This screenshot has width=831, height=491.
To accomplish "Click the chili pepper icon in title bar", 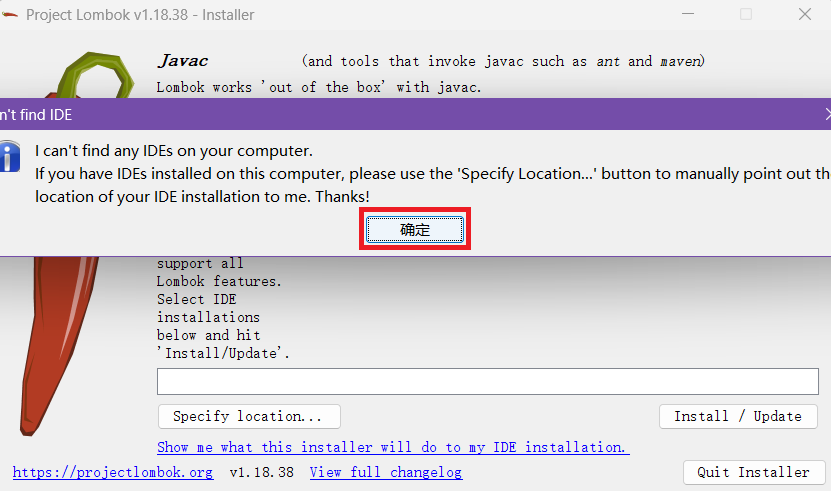I will point(9,15).
